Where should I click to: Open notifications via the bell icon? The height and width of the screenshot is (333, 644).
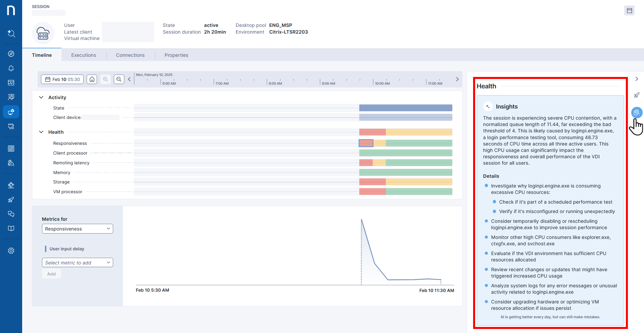pyautogui.click(x=11, y=68)
